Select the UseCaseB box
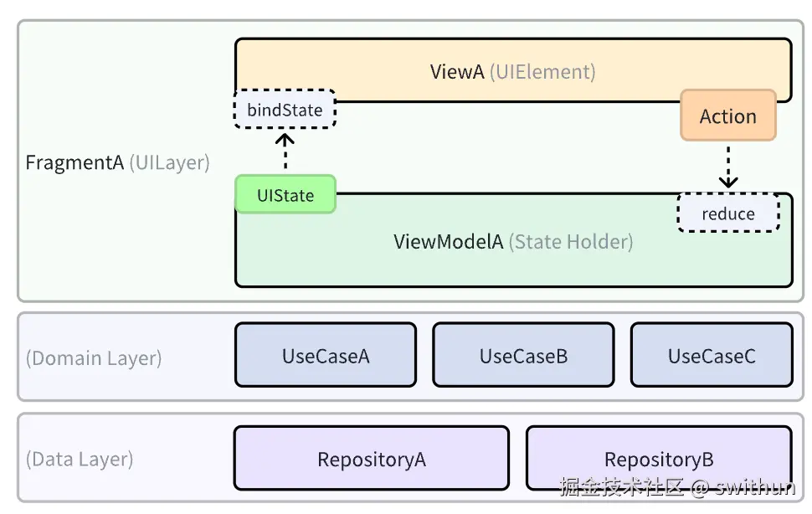The width and height of the screenshot is (812, 514). [x=523, y=356]
